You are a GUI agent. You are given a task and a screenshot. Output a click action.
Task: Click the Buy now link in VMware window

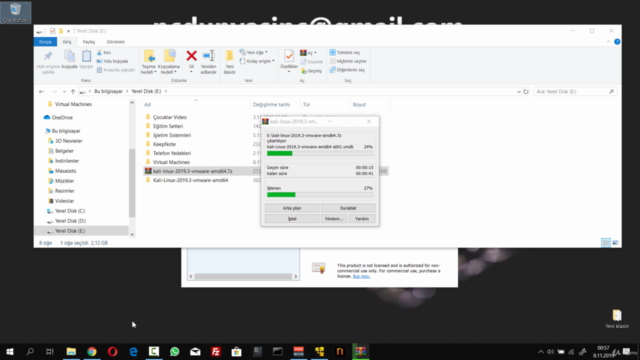(361, 276)
